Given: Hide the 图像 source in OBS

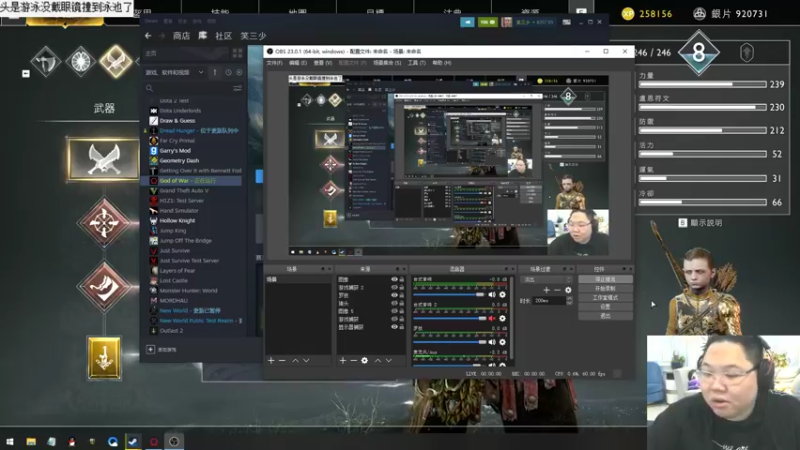Looking at the screenshot, I should coord(394,280).
